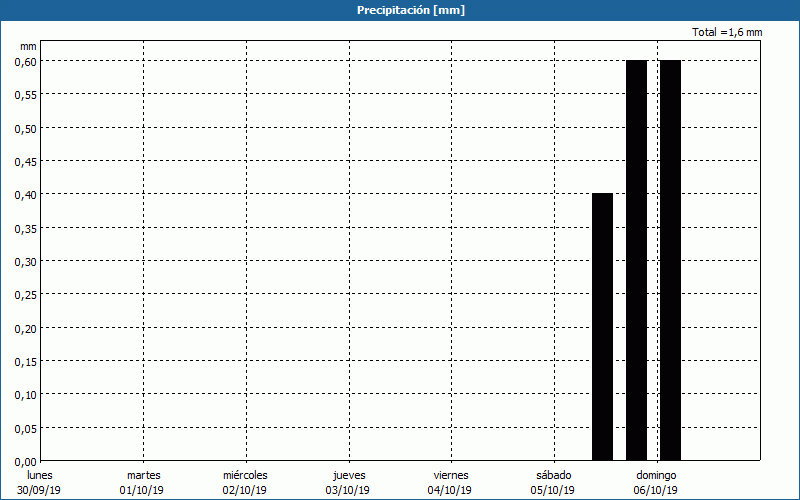Click the lunes 30/09/19 axis label
800x500 pixels.
[x=39, y=483]
